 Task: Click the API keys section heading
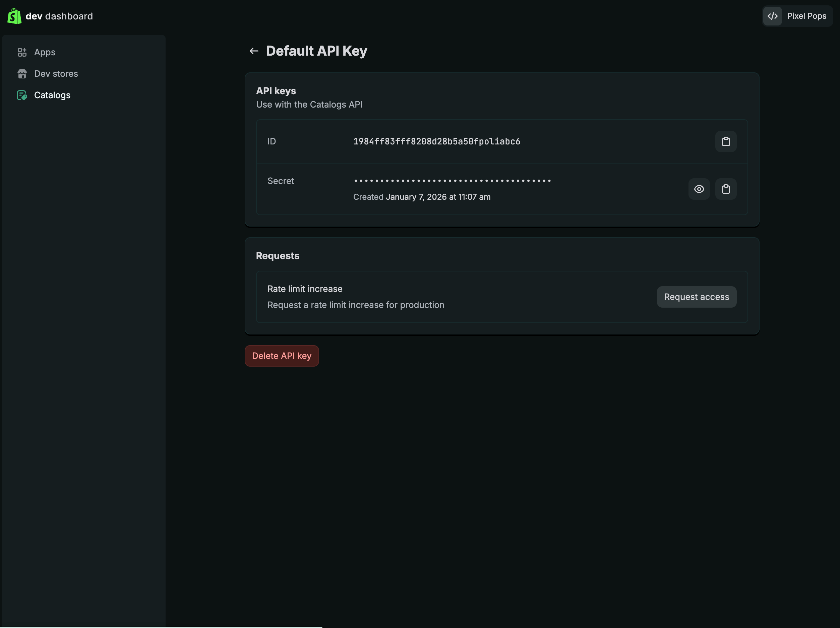point(276,91)
